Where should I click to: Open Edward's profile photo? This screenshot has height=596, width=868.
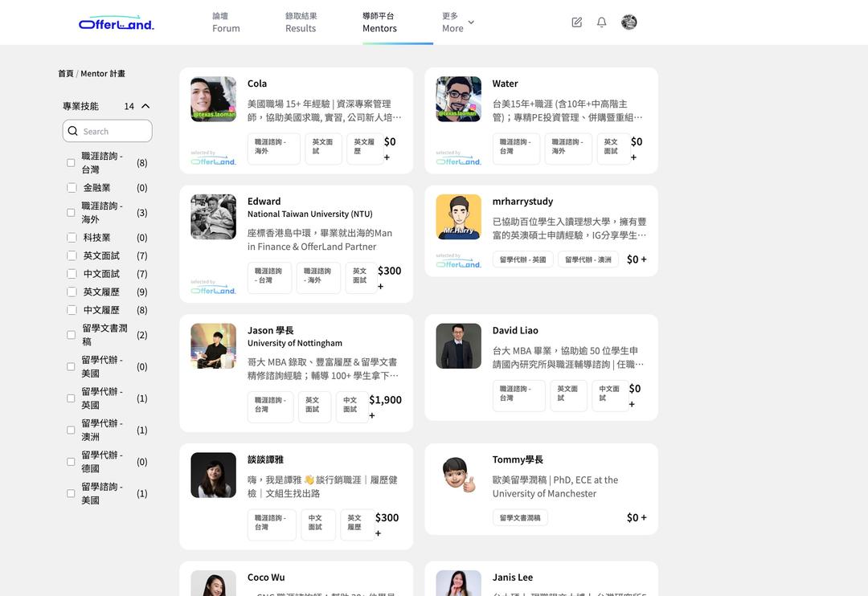point(213,217)
